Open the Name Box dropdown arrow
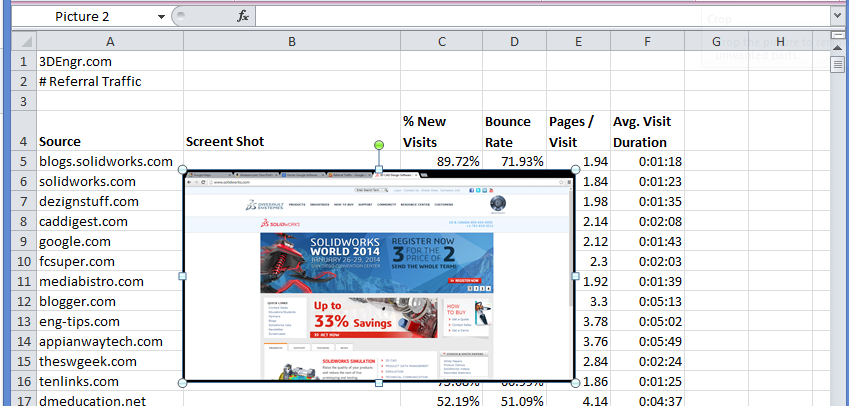849x406 pixels. click(x=161, y=17)
